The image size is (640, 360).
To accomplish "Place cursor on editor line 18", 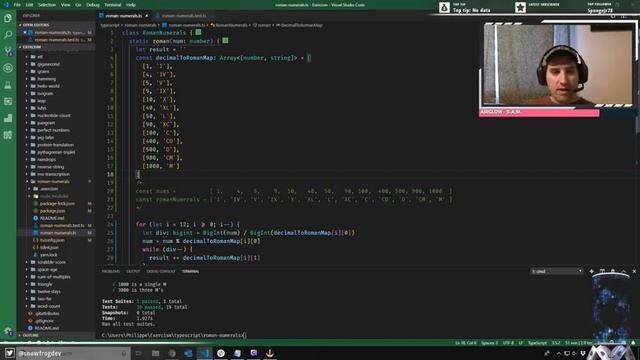I will [x=138, y=175].
